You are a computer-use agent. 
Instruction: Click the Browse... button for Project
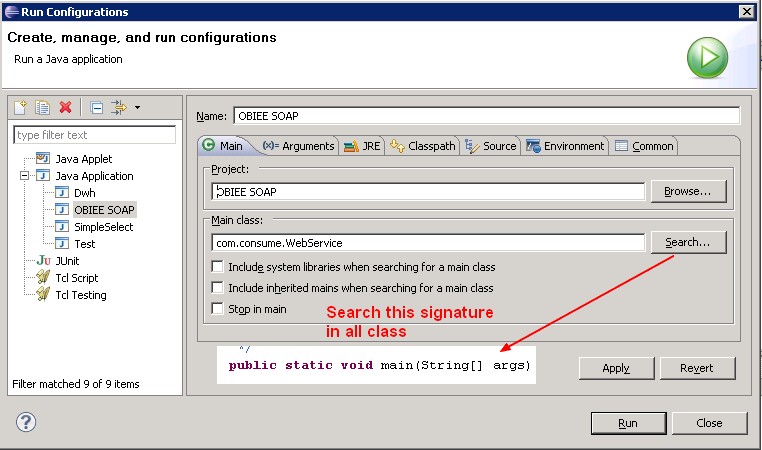coord(688,191)
